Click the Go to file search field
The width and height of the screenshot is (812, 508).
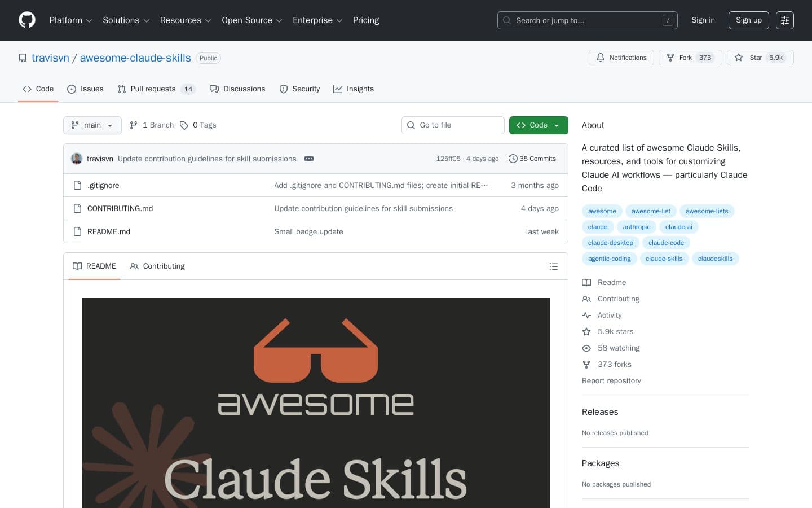click(x=453, y=125)
